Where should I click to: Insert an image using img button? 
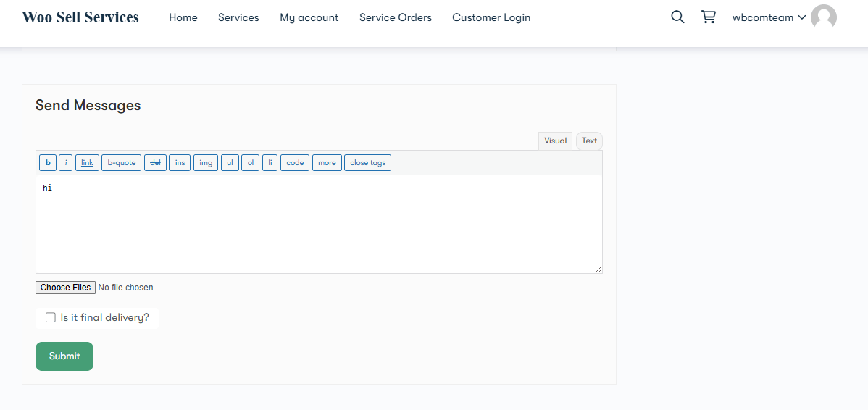206,163
